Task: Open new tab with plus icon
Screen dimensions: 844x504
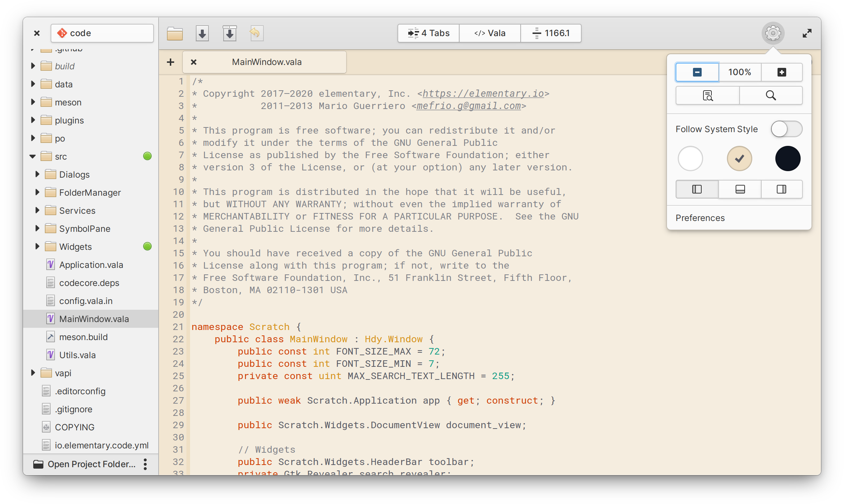Action: (171, 62)
